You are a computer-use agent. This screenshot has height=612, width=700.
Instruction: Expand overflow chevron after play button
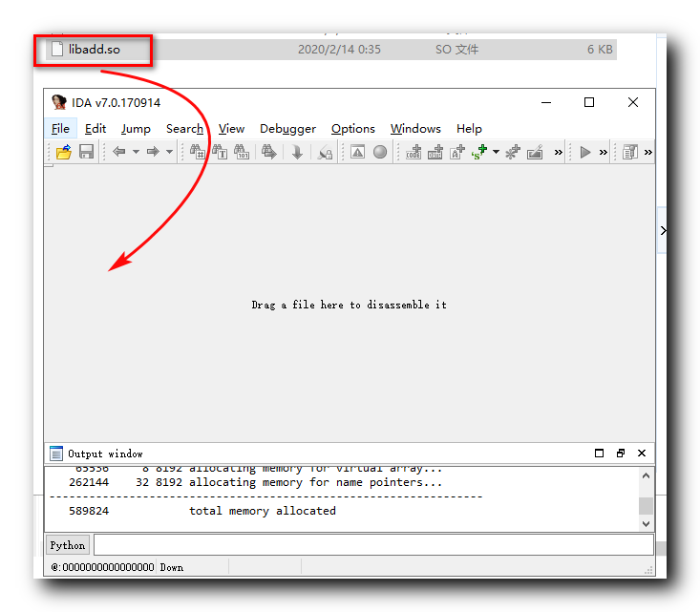604,153
